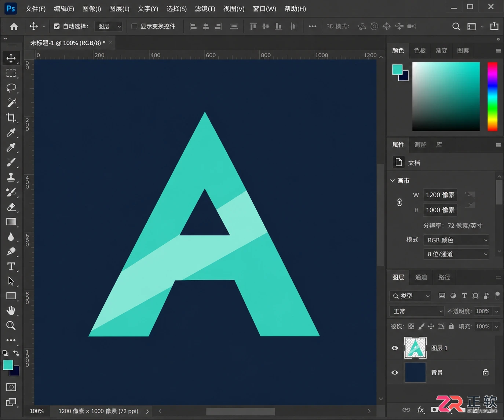Select the Hand tool
The width and height of the screenshot is (504, 420).
(x=11, y=311)
